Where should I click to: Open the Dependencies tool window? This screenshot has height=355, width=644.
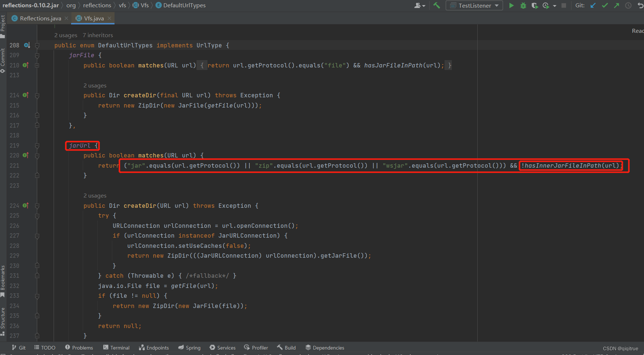(x=325, y=347)
